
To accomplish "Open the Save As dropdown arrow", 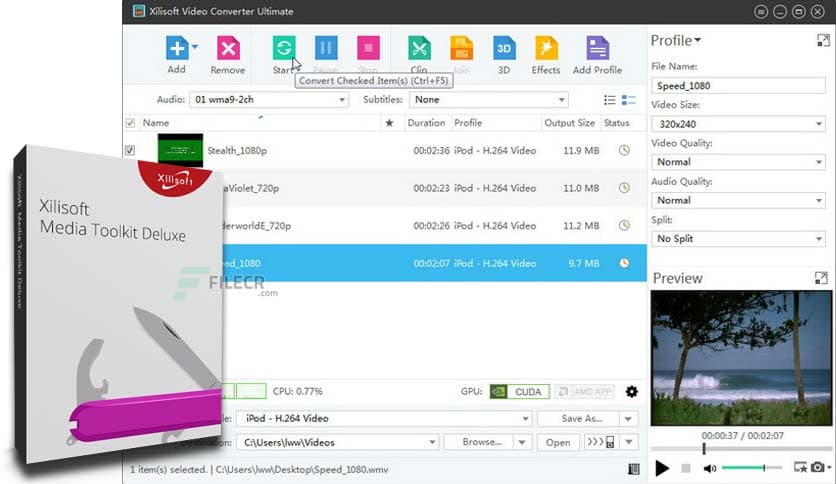I will [629, 419].
